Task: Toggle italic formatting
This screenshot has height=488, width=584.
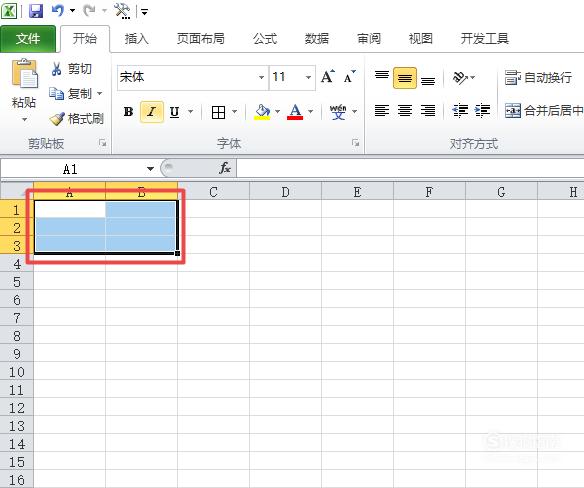Action: tap(152, 111)
